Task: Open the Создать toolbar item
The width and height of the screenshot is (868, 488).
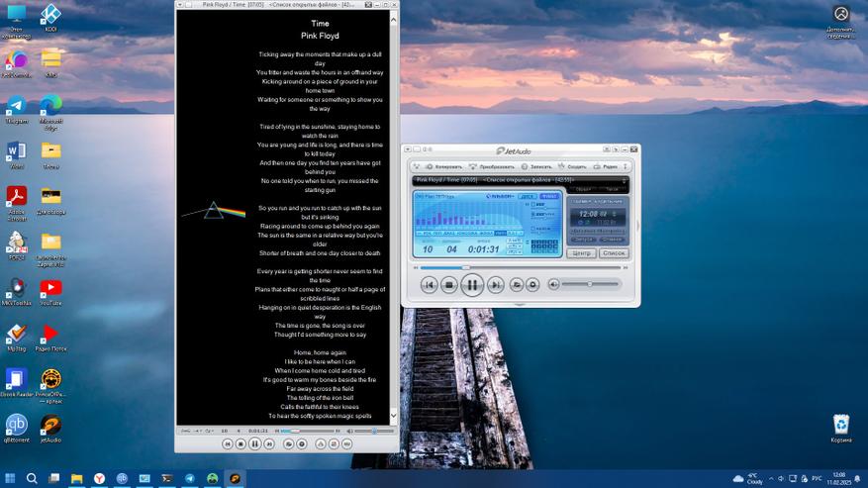Action: click(572, 166)
